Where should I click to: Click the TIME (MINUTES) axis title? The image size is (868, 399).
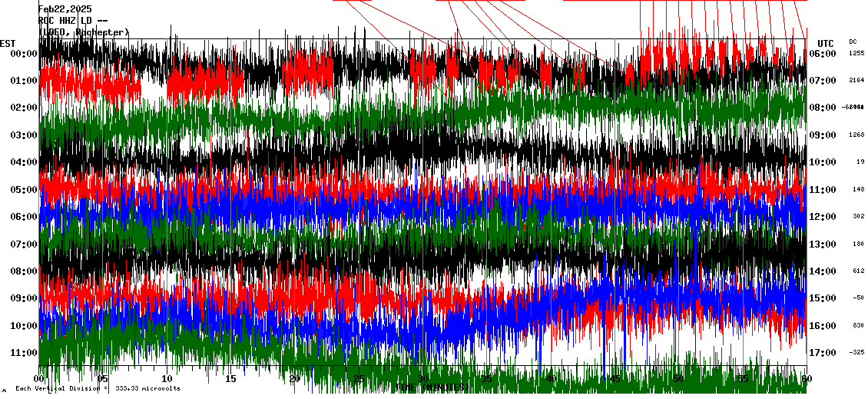click(430, 387)
